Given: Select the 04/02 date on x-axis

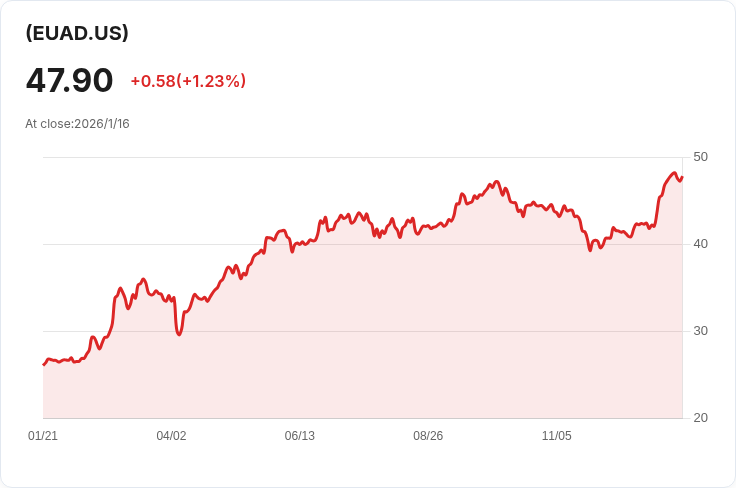Looking at the screenshot, I should pyautogui.click(x=171, y=436).
